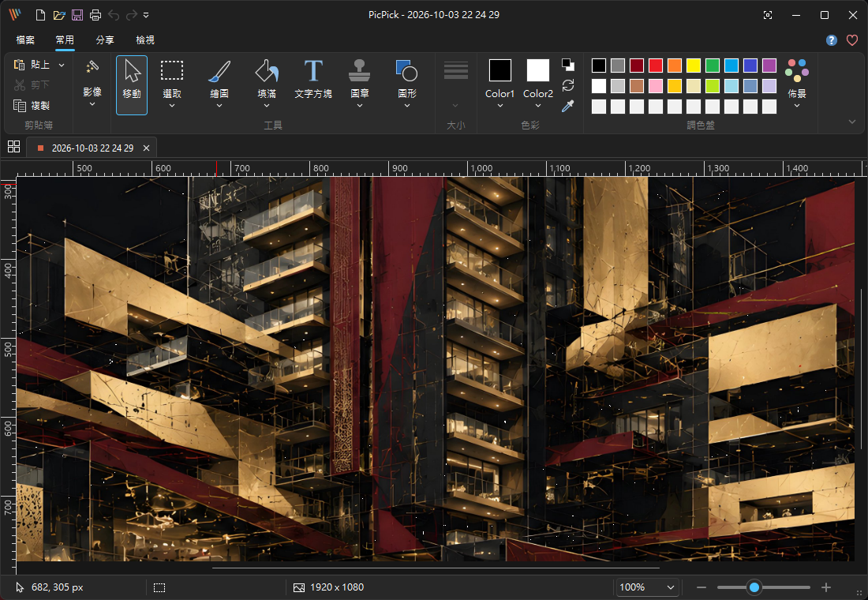This screenshot has width=868, height=600.
Task: Select the 選取 (Selection) tool
Action: pos(171,84)
